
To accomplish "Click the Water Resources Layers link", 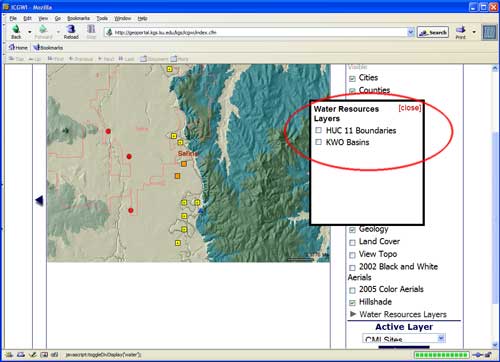I will [x=403, y=314].
